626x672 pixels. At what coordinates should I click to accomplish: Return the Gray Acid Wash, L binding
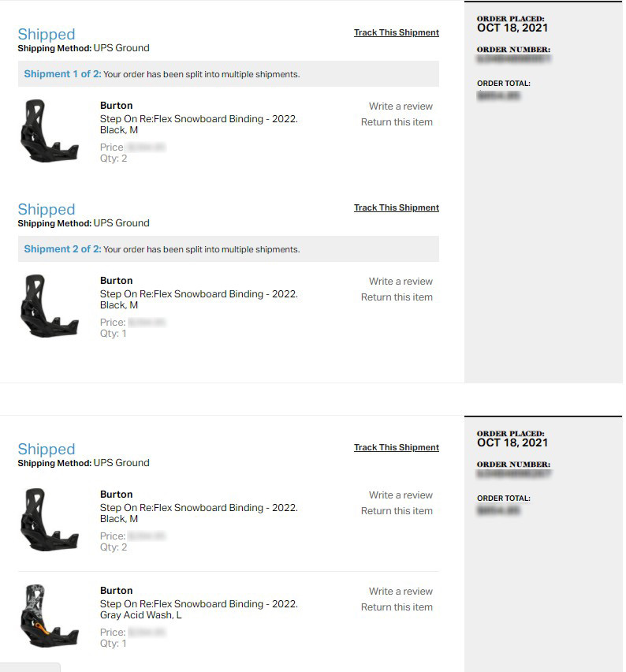coord(397,607)
